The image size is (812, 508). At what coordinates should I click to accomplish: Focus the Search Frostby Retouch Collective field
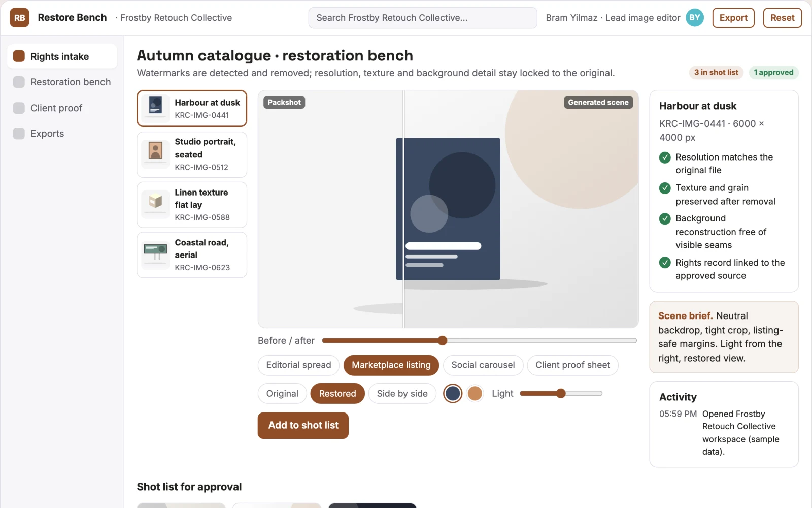coord(423,18)
